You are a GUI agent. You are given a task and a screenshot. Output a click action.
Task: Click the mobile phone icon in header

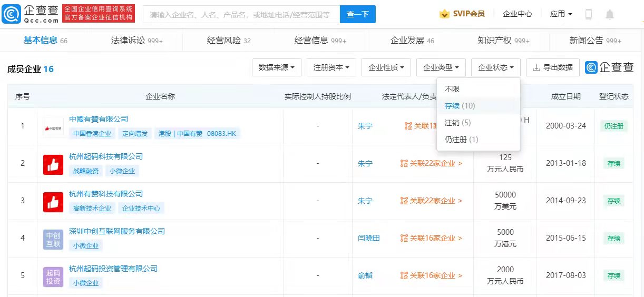click(589, 14)
